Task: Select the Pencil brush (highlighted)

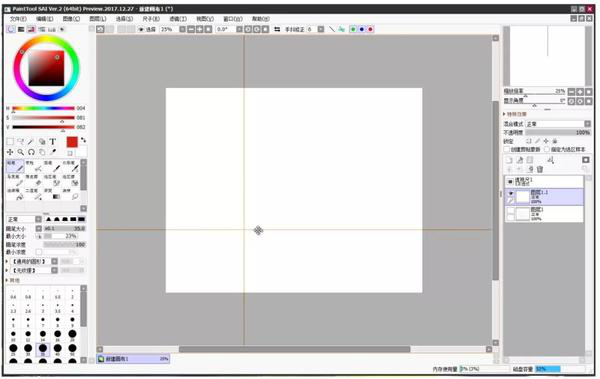Action: coord(15,166)
